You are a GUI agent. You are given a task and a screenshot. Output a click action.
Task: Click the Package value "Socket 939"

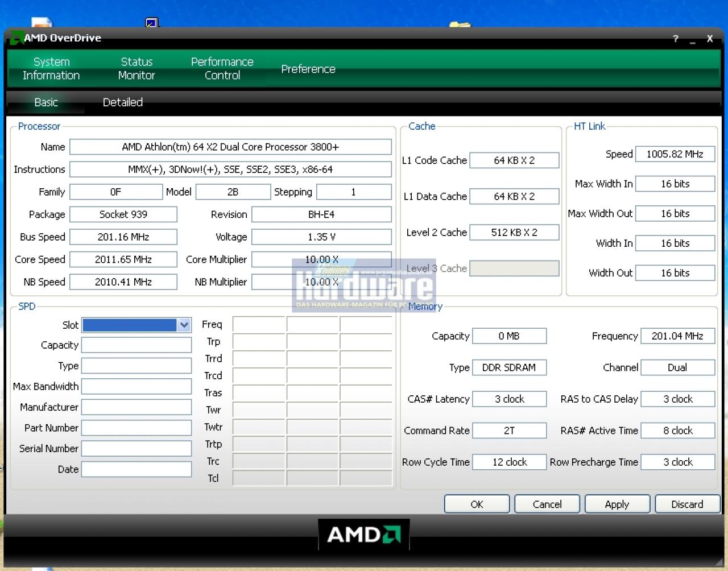[123, 214]
